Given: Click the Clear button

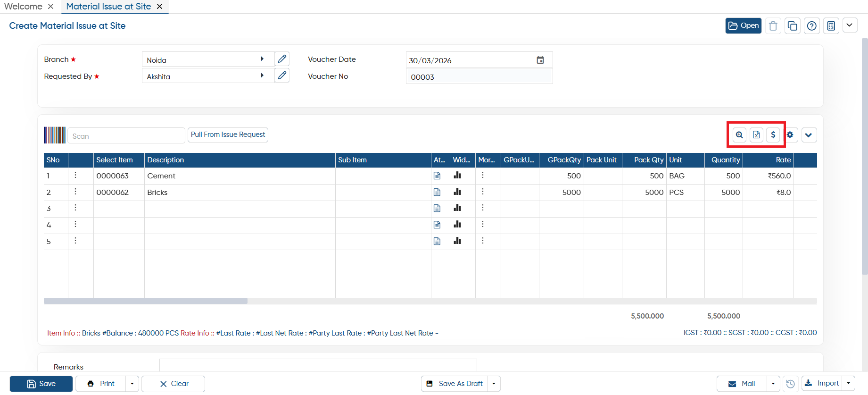Looking at the screenshot, I should 173,384.
